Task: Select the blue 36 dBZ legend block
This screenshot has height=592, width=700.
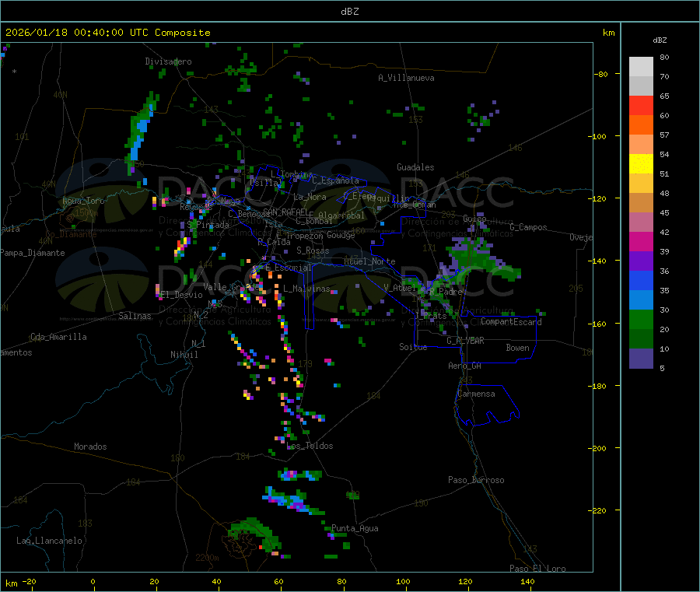Action: point(641,280)
